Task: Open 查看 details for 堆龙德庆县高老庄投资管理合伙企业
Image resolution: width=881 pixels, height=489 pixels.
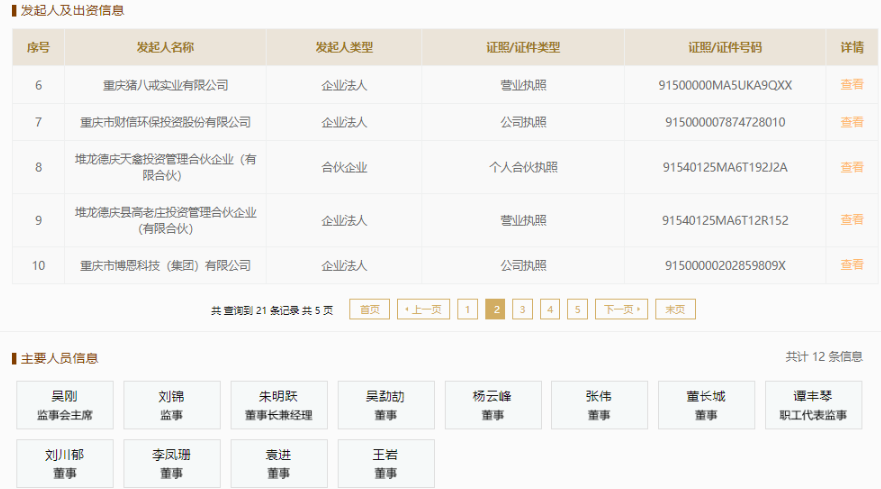Action: coord(852,220)
